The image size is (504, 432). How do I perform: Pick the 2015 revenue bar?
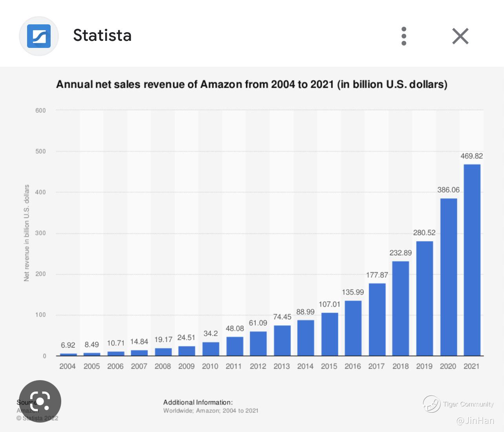coord(329,334)
